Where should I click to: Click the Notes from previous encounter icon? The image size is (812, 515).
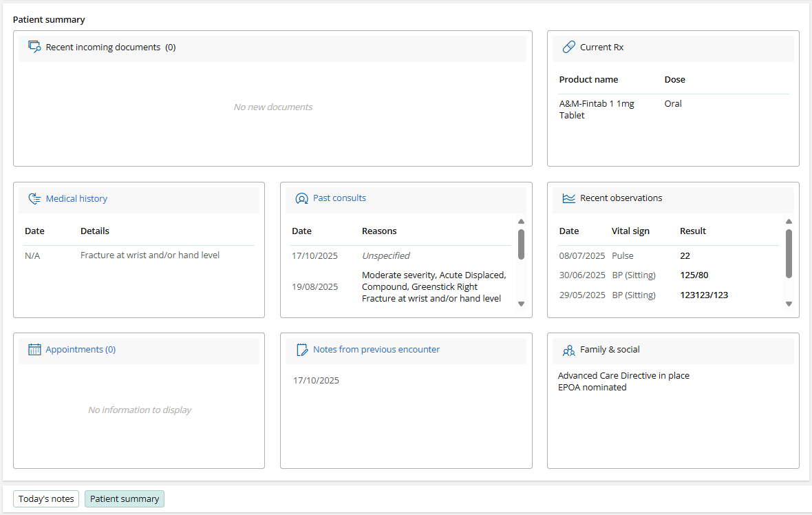point(301,350)
